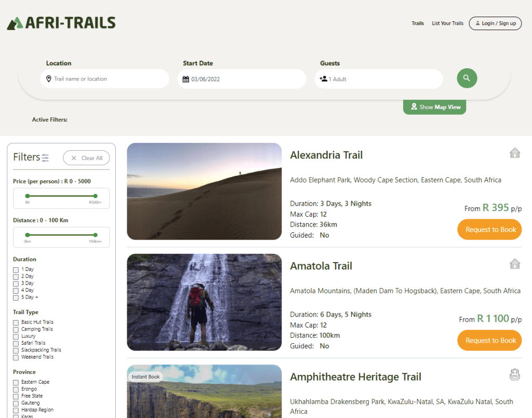Expand the 5 Day + duration option
532x418 pixels.
(x=15, y=297)
